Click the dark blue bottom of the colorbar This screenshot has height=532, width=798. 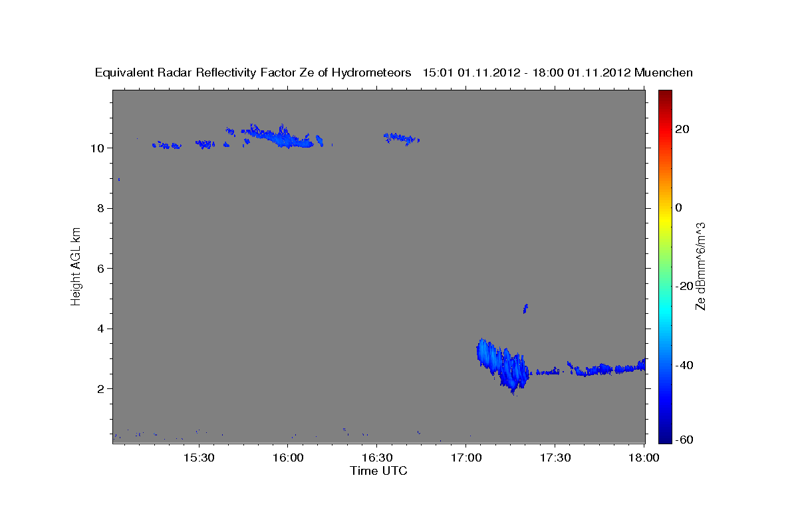coord(665,438)
